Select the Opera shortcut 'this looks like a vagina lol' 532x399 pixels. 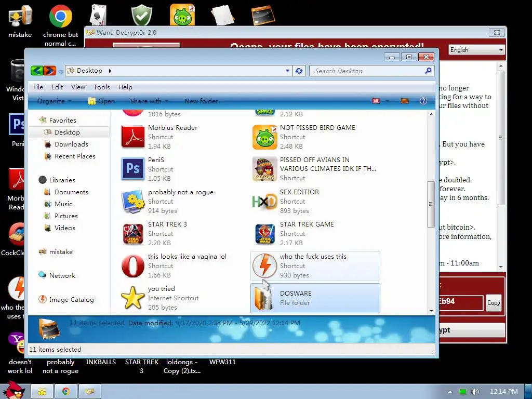tap(132, 265)
